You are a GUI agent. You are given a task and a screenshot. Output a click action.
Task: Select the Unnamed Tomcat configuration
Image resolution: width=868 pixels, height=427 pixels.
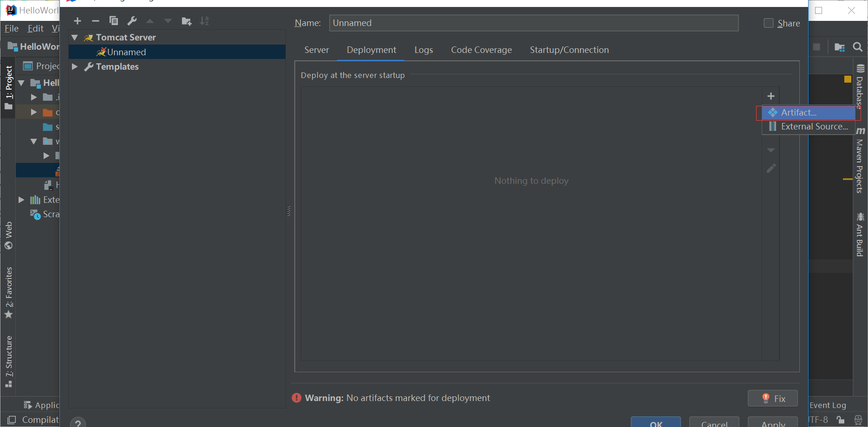[x=177, y=52]
